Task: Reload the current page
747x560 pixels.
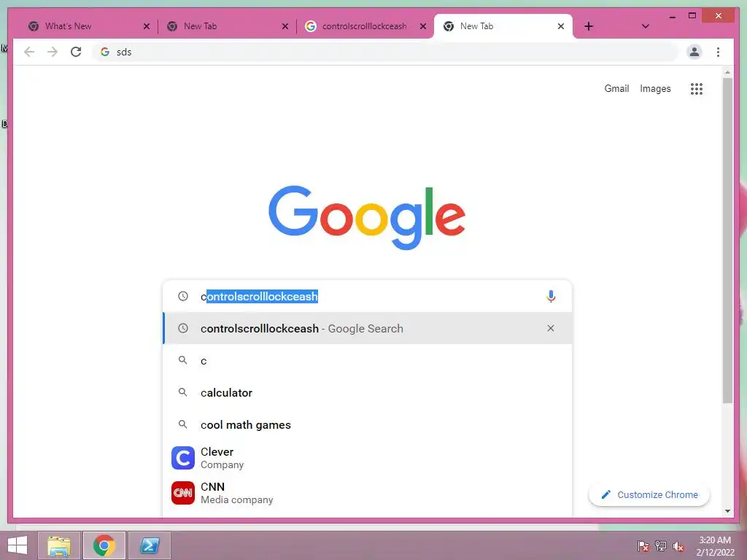Action: point(76,52)
